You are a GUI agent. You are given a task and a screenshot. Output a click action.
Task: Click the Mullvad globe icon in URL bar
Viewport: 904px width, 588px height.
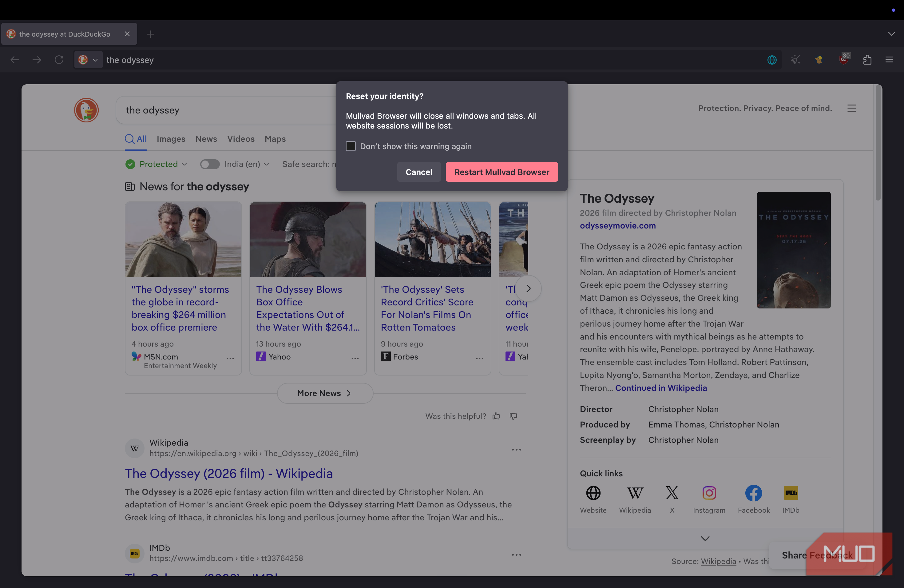pyautogui.click(x=772, y=60)
